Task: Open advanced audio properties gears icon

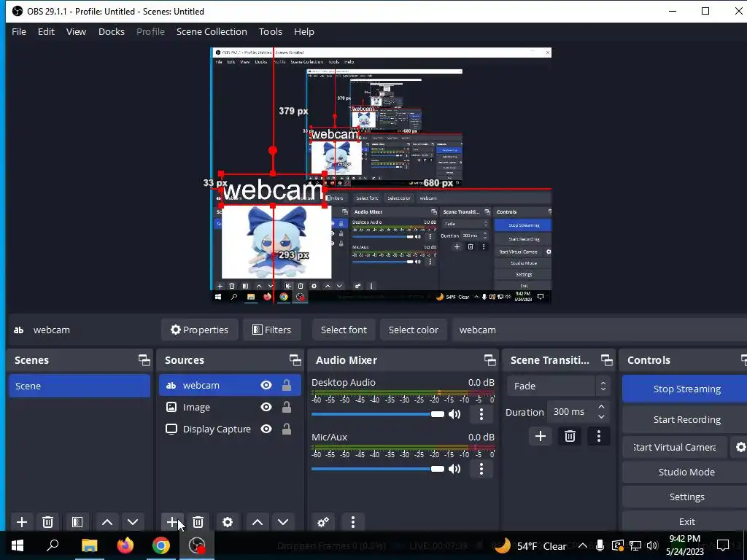Action: point(323,522)
